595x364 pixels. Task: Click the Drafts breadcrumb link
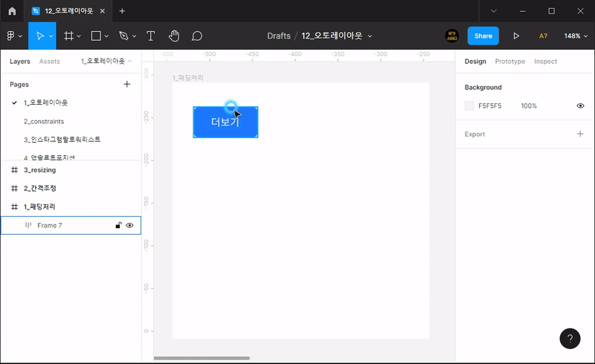tap(278, 36)
